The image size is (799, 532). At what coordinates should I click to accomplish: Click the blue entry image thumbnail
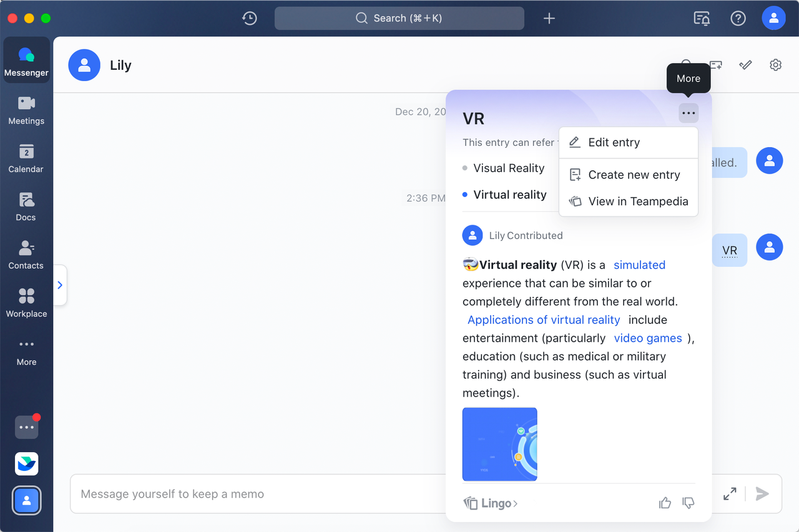pos(499,444)
